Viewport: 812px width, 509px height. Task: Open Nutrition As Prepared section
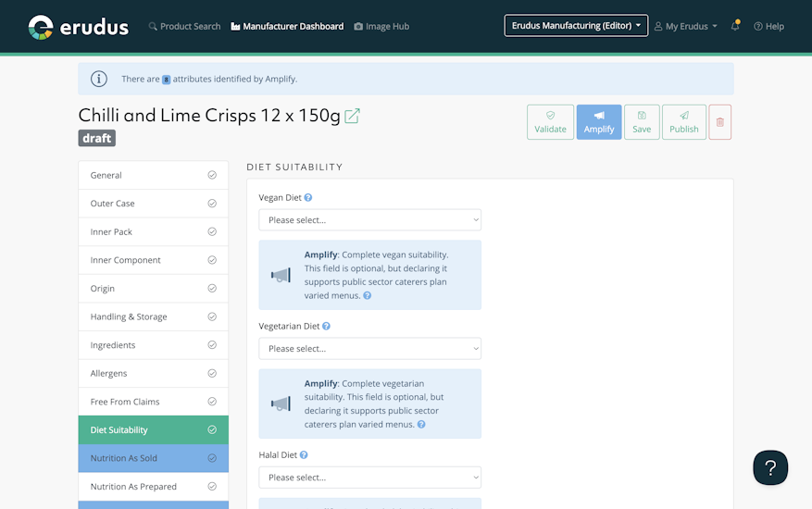(x=154, y=487)
